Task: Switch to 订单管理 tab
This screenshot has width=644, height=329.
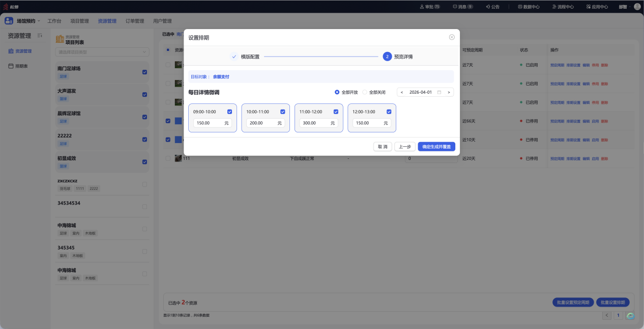Action: point(135,21)
